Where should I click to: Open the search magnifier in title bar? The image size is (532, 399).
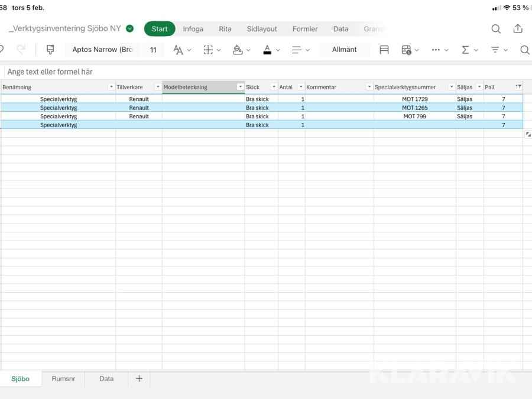click(496, 29)
